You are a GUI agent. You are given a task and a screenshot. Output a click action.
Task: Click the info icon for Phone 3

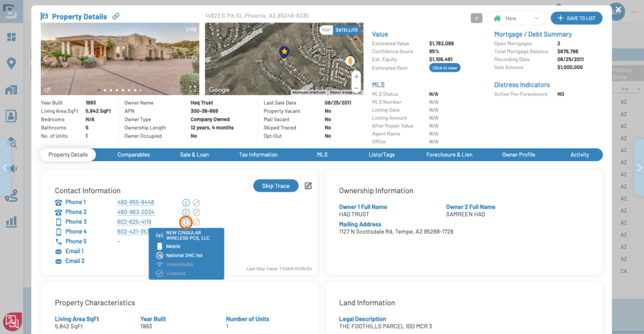186,222
